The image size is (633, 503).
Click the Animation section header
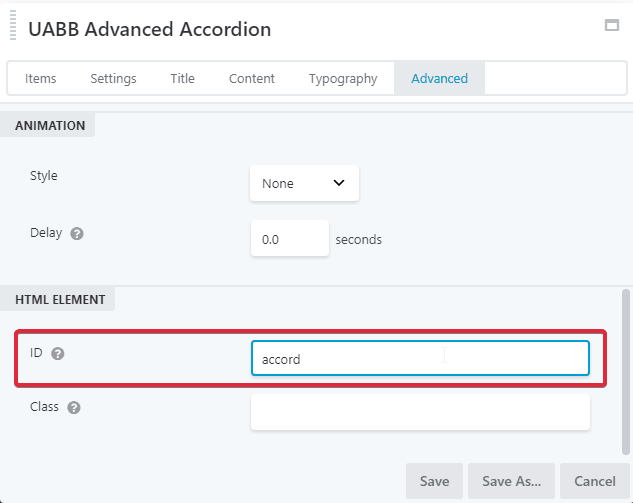click(50, 126)
